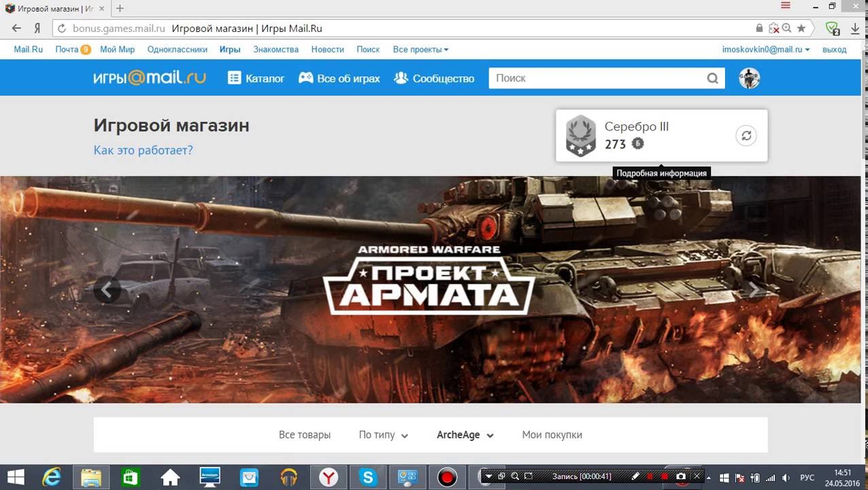The image size is (868, 490).
Task: Show hidden system tray icons
Action: (710, 477)
